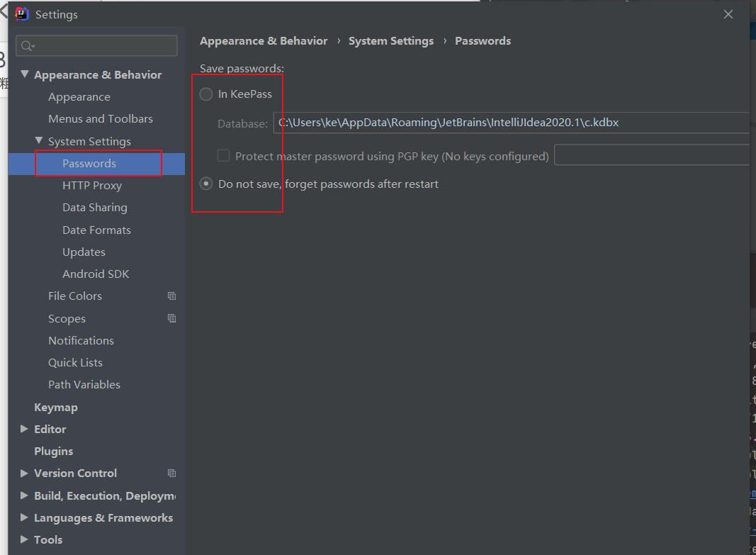Expand the Version Control section
The width and height of the screenshot is (756, 555).
coord(24,473)
